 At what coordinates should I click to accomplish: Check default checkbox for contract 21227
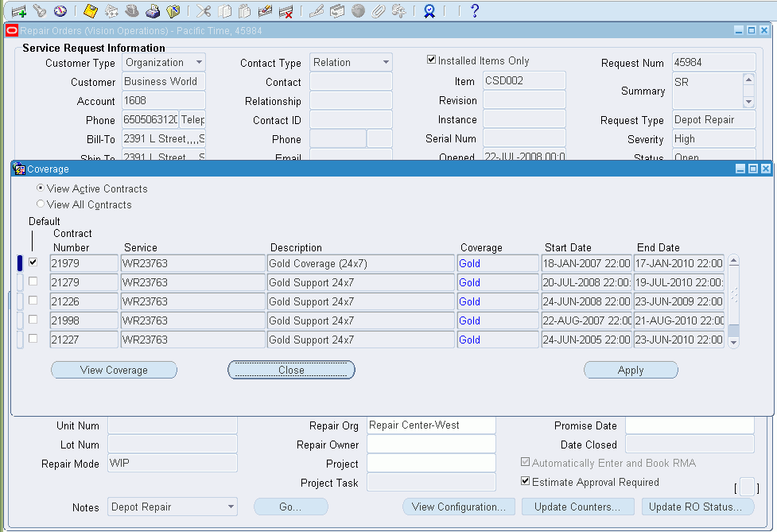[33, 338]
